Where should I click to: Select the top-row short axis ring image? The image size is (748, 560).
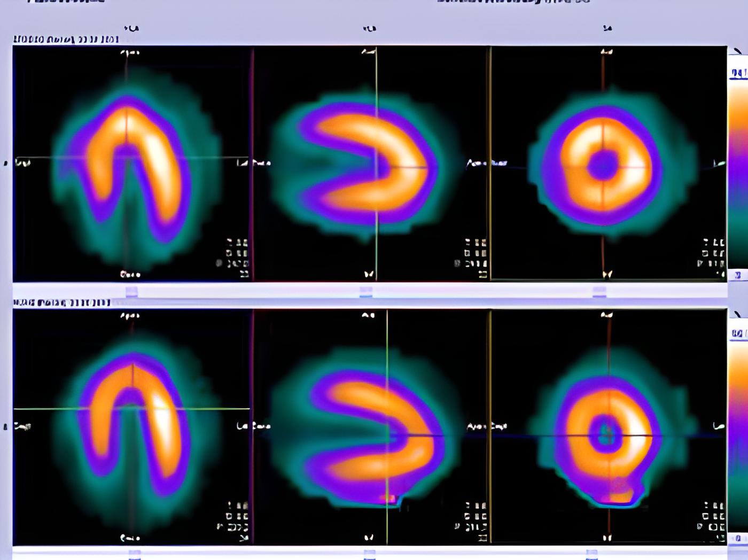click(x=608, y=163)
